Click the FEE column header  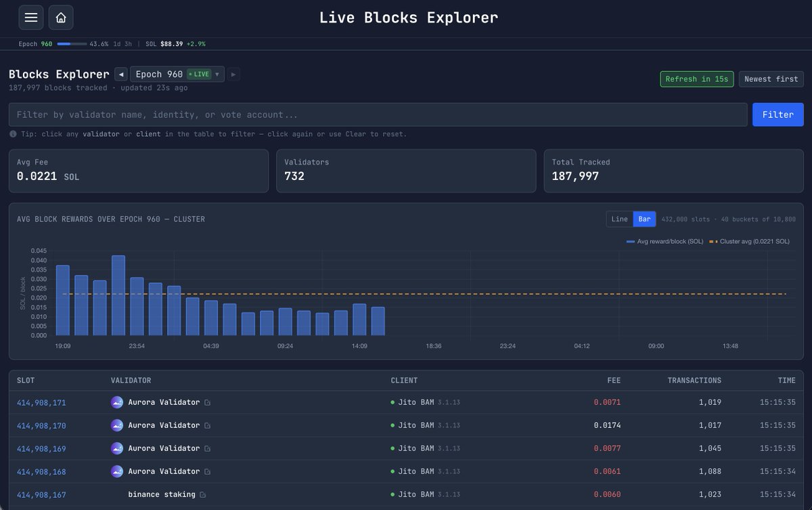(x=614, y=381)
